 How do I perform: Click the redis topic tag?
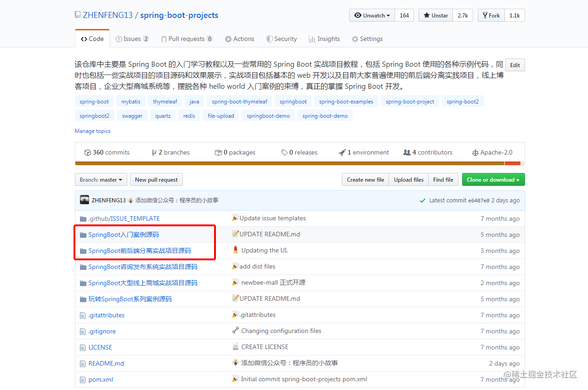point(189,116)
